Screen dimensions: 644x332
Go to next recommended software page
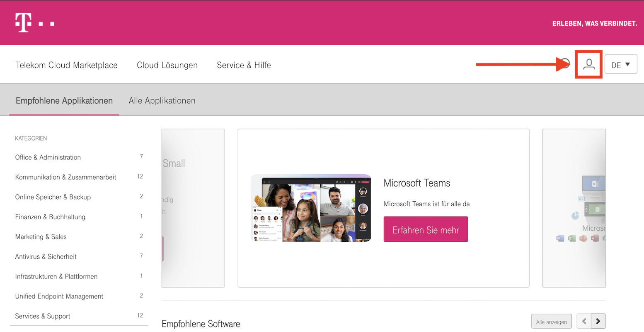click(598, 321)
